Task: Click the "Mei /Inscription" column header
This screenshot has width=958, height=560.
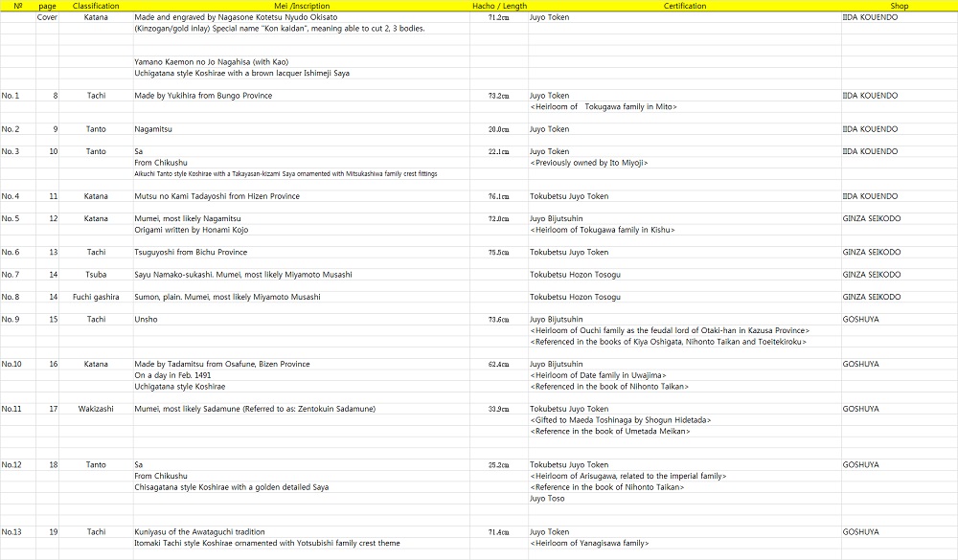Action: [x=302, y=6]
